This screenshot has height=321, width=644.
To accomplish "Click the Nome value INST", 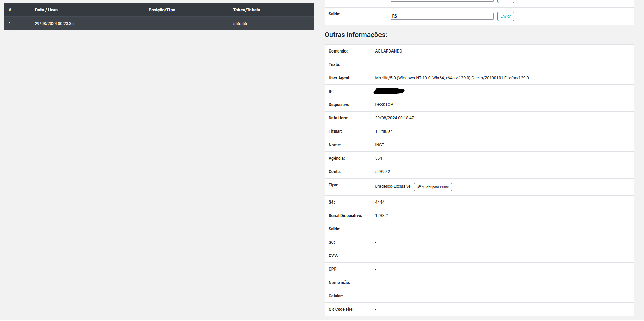I will coord(379,145).
